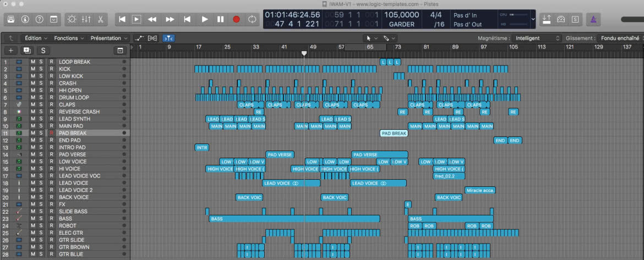Viewport: 644px width, 260px height.
Task: Toggle the purple Metronome icon
Action: click(593, 19)
